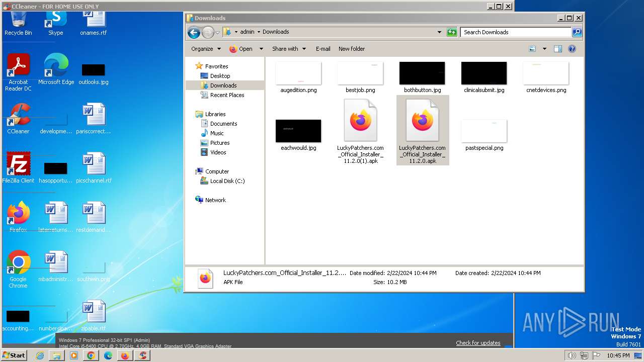Open Explorer help icon
This screenshot has height=362, width=644.
(572, 49)
